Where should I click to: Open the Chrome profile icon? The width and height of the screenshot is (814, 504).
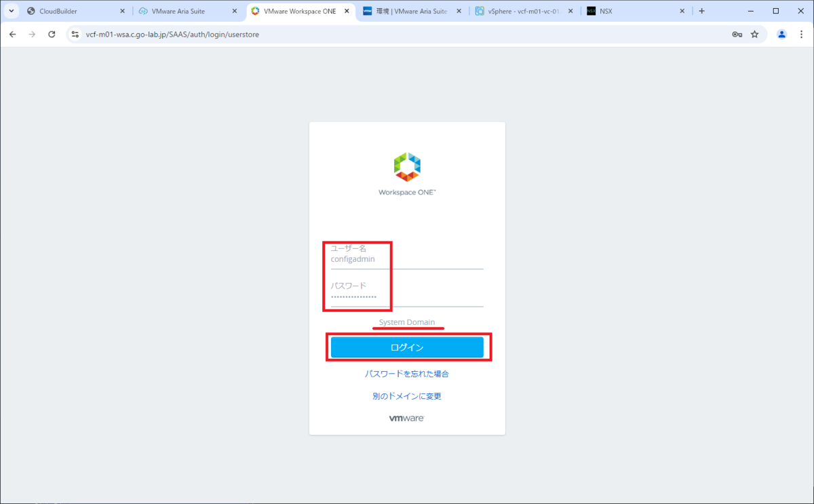pyautogui.click(x=782, y=34)
